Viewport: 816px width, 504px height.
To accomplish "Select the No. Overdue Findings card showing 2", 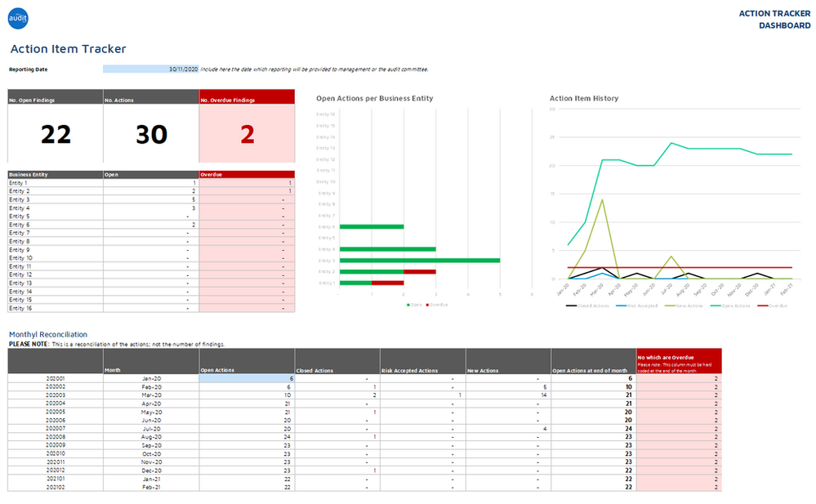I will click(246, 131).
